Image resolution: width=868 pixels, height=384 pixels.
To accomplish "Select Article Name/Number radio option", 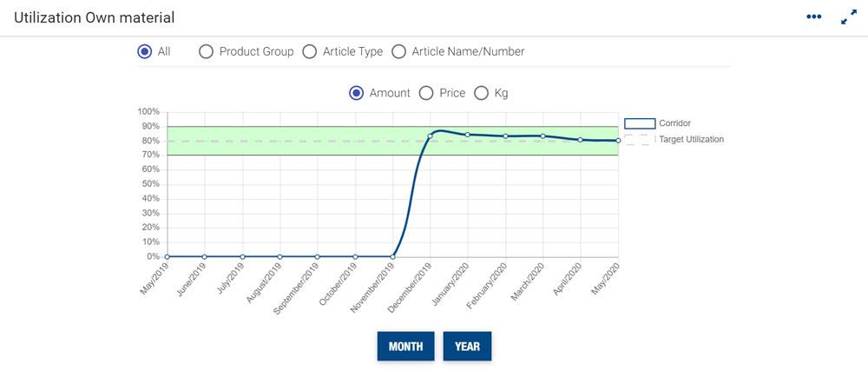I will (399, 51).
